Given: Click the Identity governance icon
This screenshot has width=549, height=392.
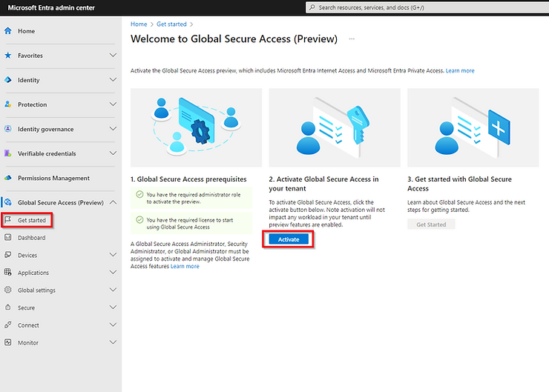Looking at the screenshot, I should pos(8,129).
